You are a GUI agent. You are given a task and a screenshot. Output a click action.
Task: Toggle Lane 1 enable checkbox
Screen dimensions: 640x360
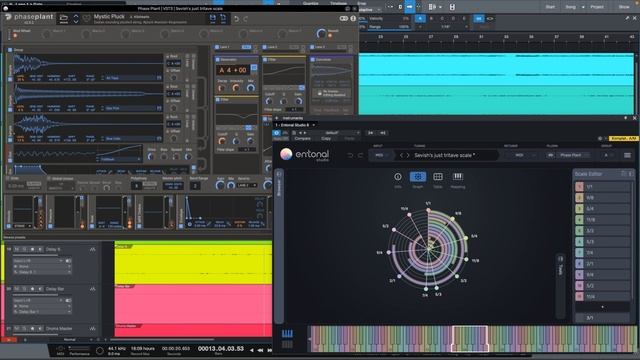(217, 47)
